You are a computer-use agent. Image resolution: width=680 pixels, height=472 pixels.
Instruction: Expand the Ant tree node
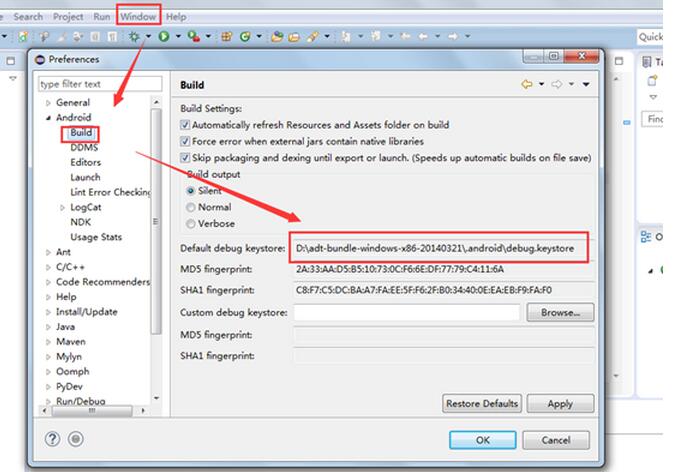(x=48, y=252)
